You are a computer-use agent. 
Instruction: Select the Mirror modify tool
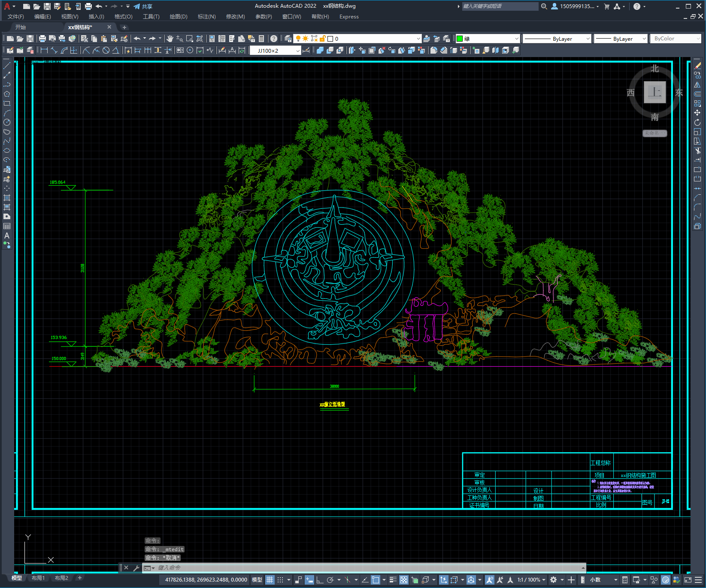pyautogui.click(x=697, y=84)
